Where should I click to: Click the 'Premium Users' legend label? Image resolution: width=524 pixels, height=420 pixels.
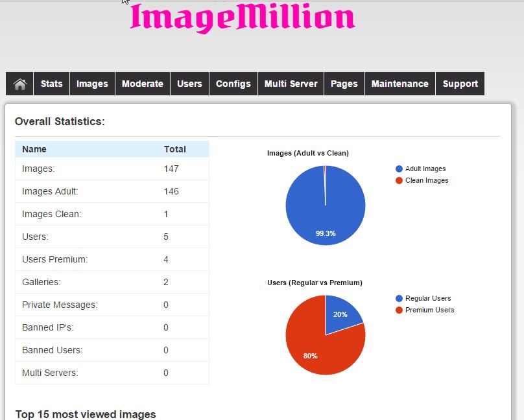430,310
